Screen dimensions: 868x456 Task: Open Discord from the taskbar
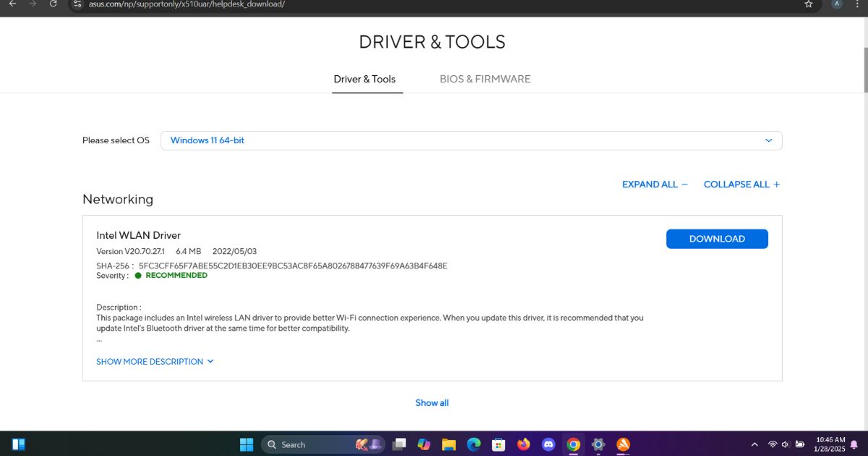click(x=548, y=444)
